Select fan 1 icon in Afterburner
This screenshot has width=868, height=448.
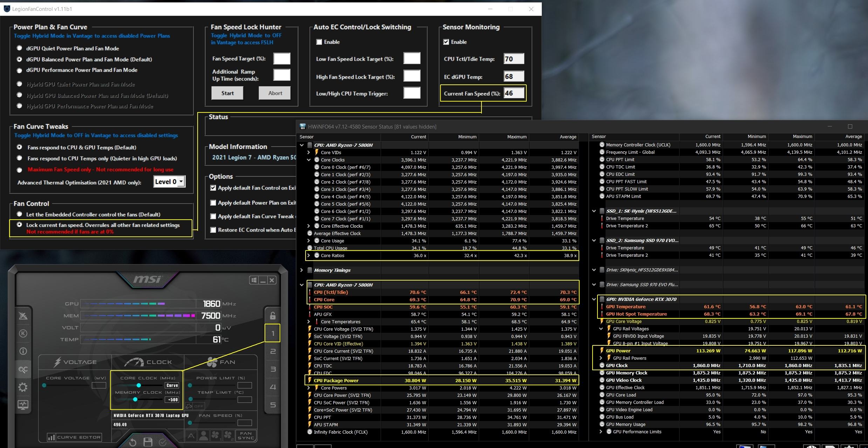216,436
